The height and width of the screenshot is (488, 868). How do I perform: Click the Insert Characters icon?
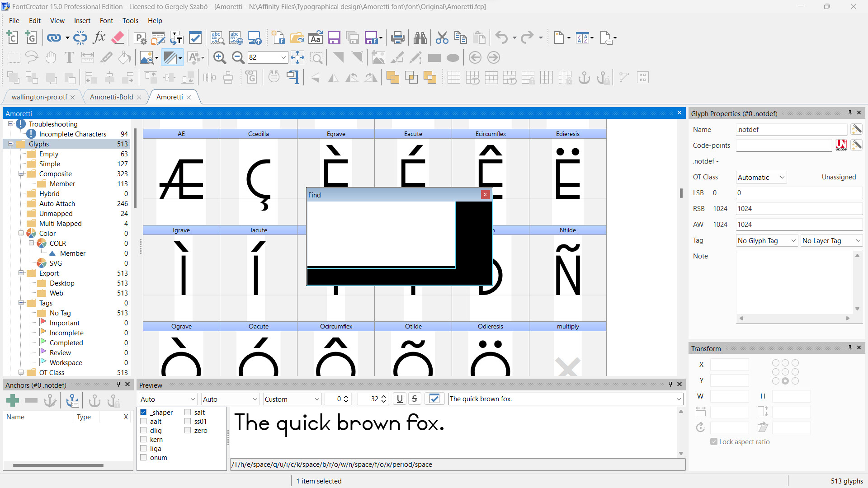[x=13, y=38]
